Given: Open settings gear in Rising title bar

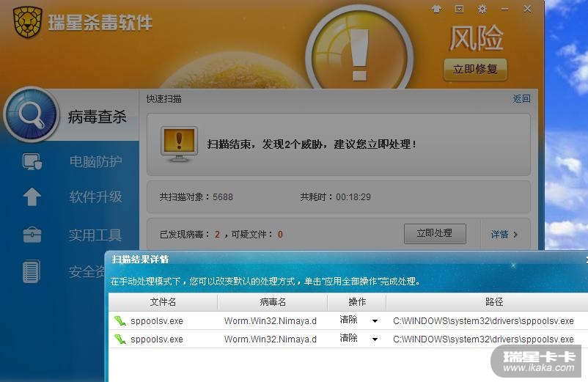Looking at the screenshot, I should click(482, 9).
